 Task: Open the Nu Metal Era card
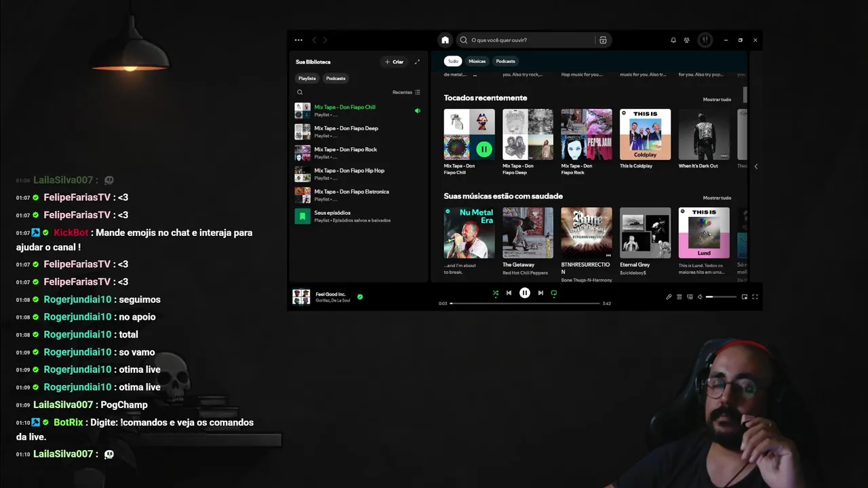pyautogui.click(x=469, y=241)
